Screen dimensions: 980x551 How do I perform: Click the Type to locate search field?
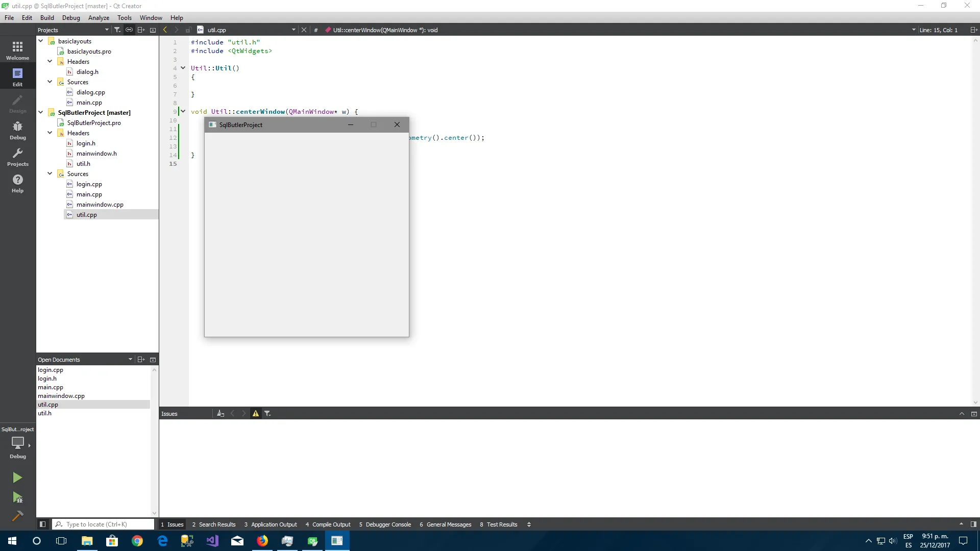(x=107, y=524)
